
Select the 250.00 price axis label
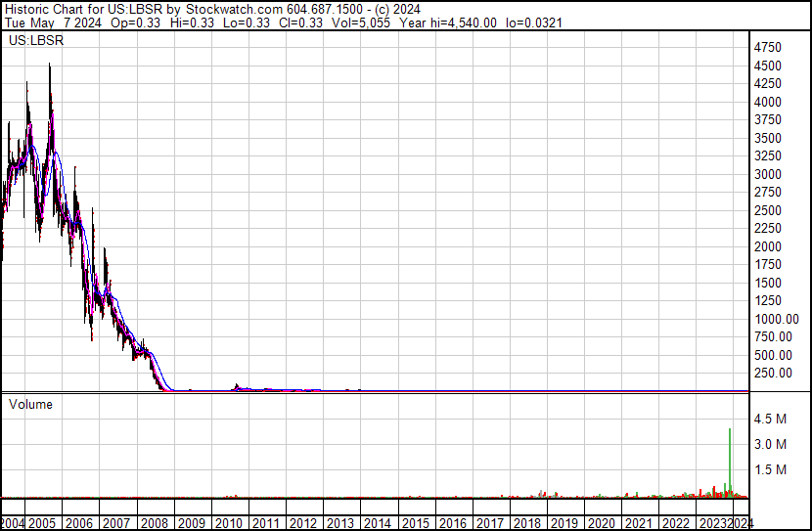tap(773, 374)
